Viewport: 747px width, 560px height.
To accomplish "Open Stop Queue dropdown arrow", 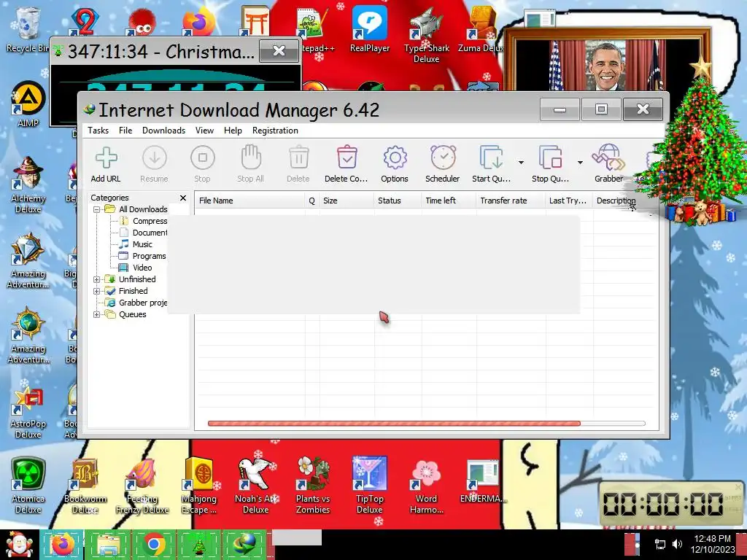I will point(580,163).
